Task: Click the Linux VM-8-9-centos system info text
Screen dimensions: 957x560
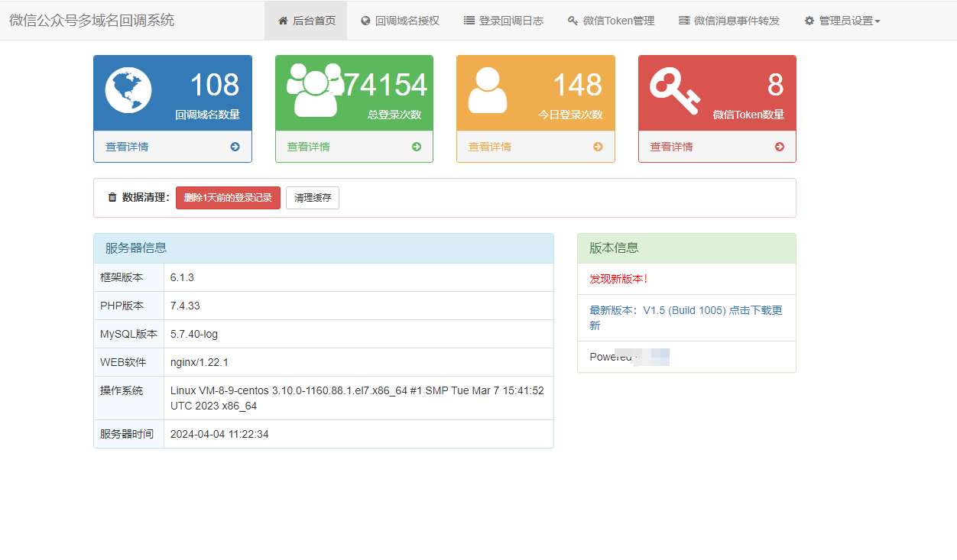Action: coord(357,398)
